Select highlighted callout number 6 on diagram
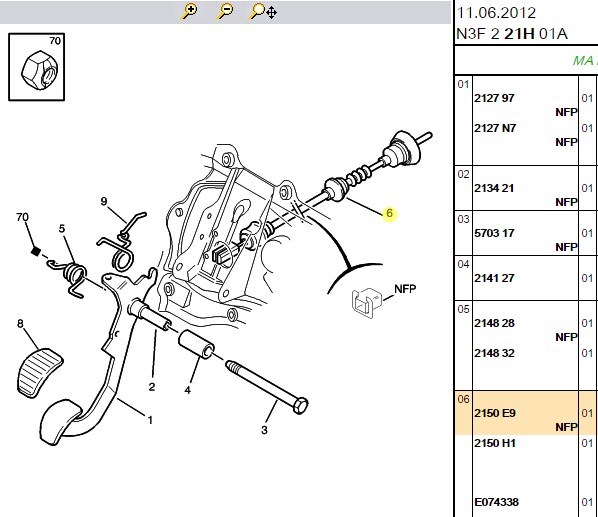This screenshot has width=598, height=517. (x=389, y=213)
